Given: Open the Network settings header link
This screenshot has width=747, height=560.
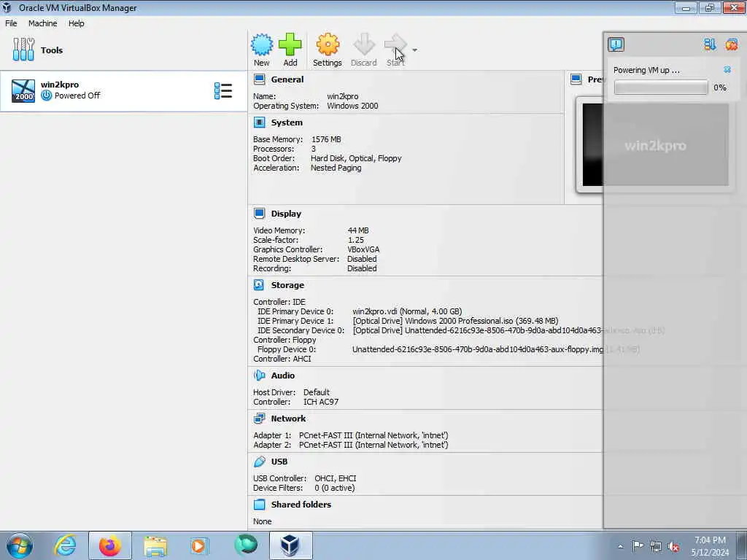Looking at the screenshot, I should [288, 418].
